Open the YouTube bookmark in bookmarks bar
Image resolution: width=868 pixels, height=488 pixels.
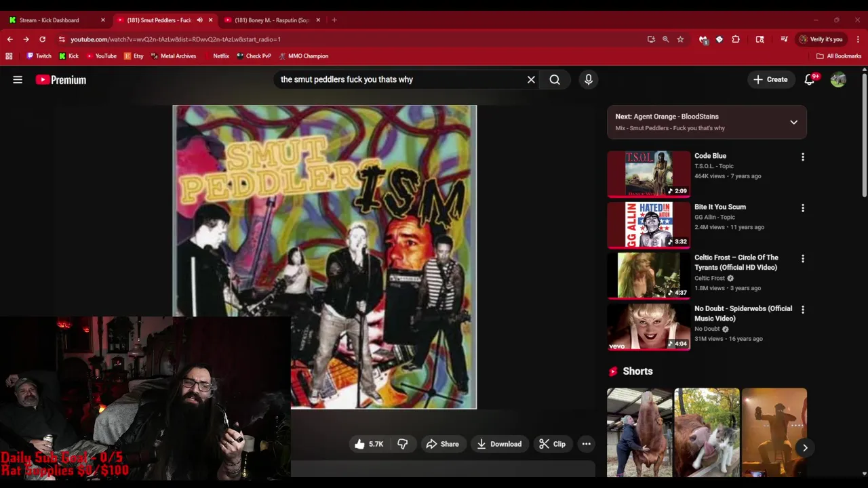pos(101,56)
